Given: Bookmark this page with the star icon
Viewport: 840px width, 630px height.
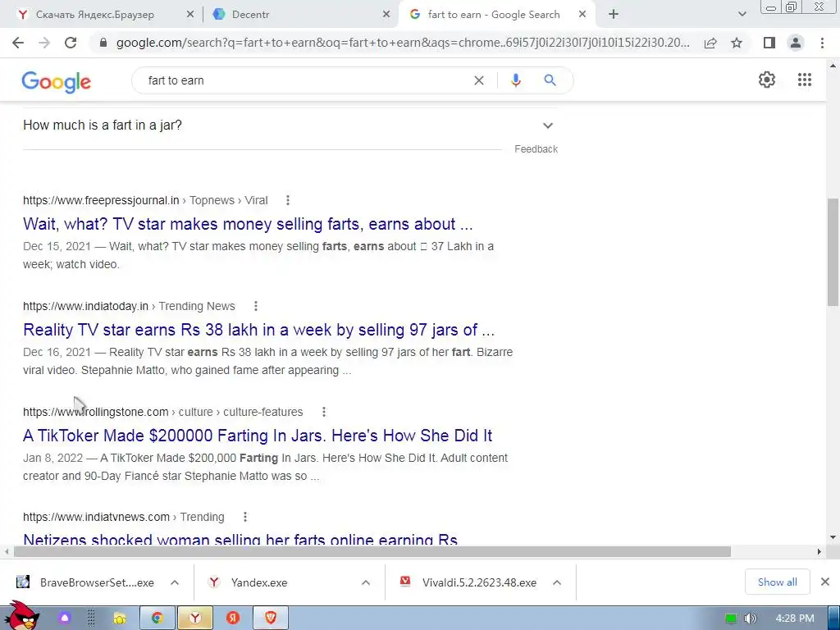Looking at the screenshot, I should point(737,43).
